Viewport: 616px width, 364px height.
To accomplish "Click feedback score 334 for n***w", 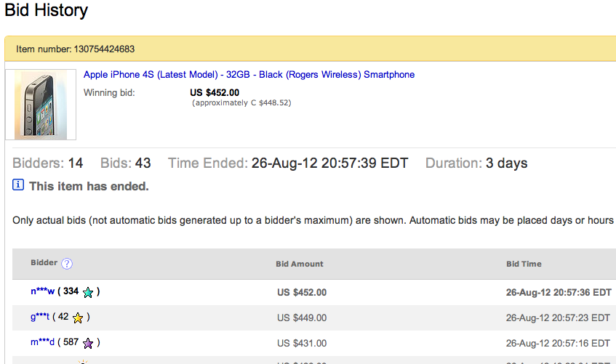I will click(71, 291).
